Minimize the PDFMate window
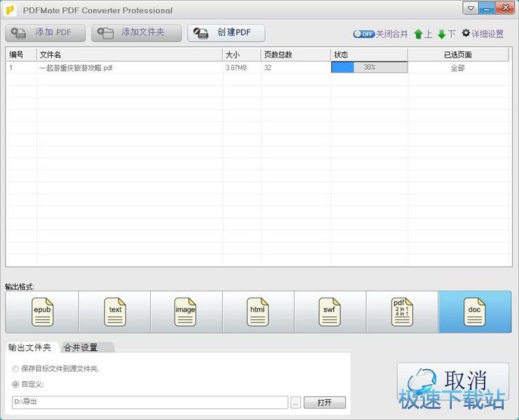Screen dimensions: 519x420 coord(486,8)
